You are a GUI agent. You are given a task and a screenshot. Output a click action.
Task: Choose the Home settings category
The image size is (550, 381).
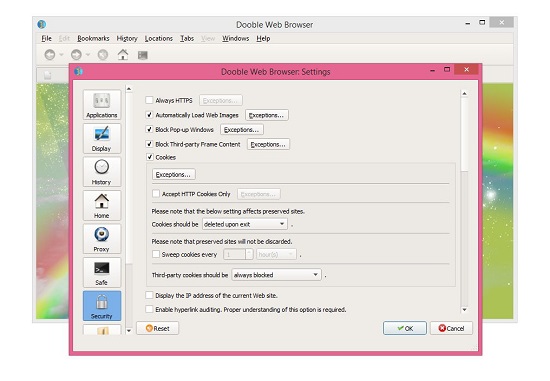coord(102,205)
